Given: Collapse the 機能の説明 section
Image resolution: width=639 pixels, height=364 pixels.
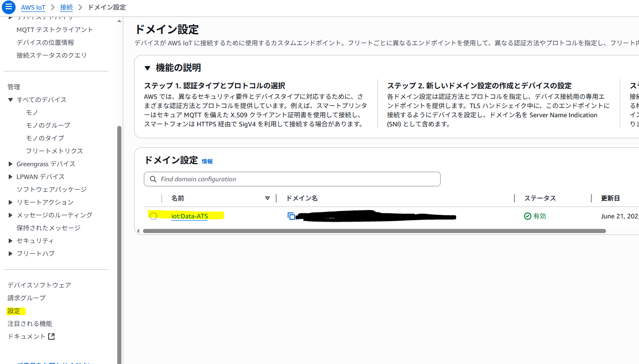Looking at the screenshot, I should tap(147, 68).
